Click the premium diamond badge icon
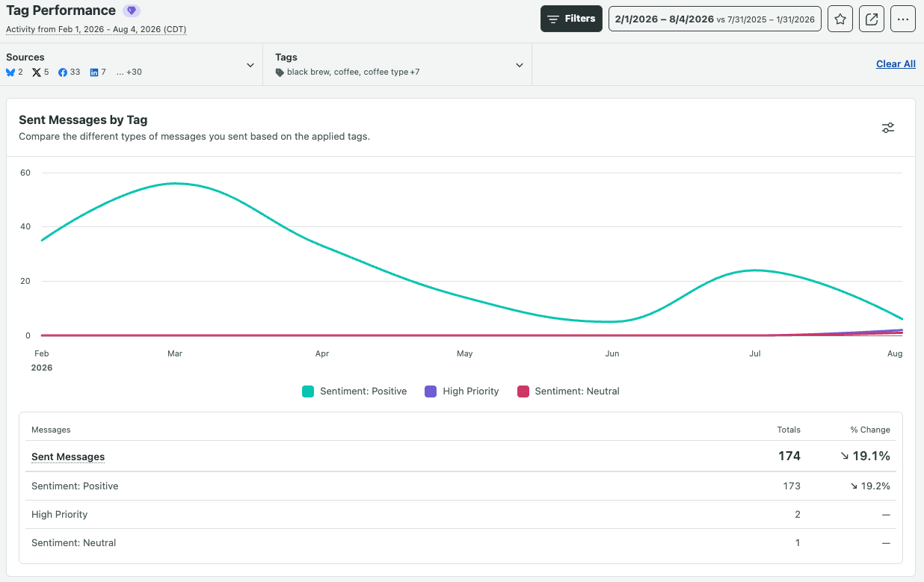 [x=132, y=11]
